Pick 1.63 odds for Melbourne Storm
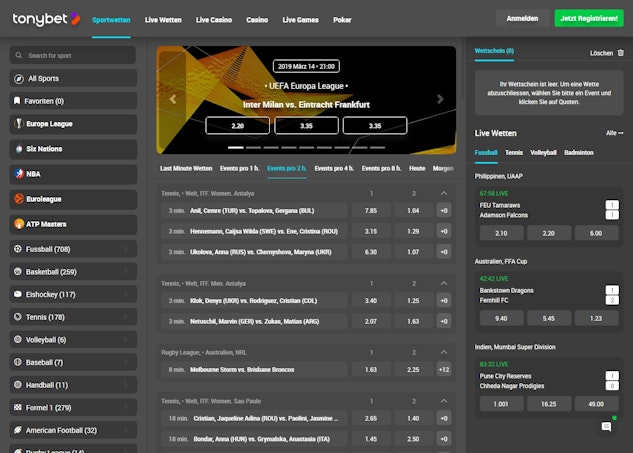 click(x=371, y=369)
